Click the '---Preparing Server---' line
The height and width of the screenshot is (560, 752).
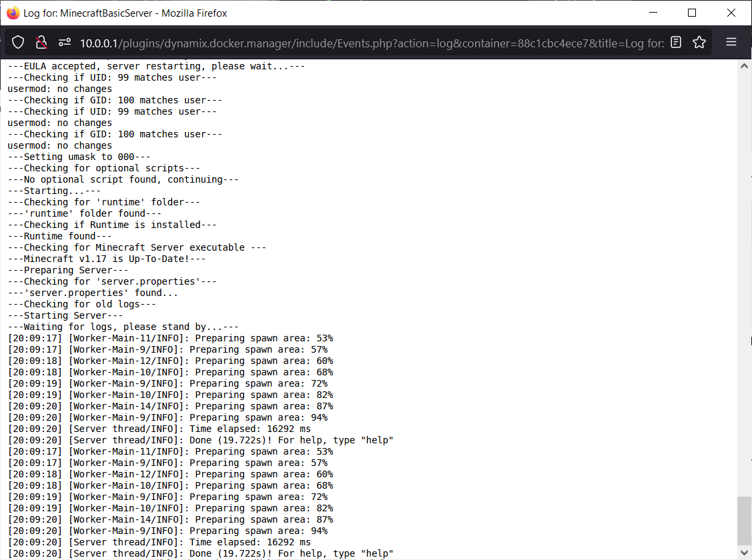pyautogui.click(x=68, y=270)
